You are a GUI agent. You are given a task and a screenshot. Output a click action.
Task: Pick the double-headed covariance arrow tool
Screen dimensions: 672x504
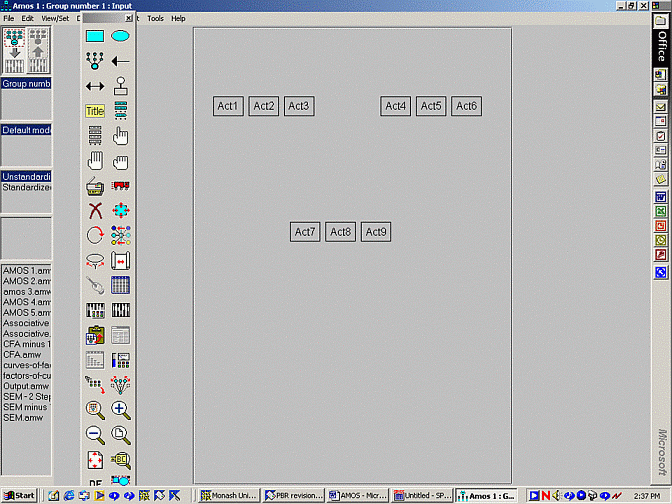click(x=95, y=86)
